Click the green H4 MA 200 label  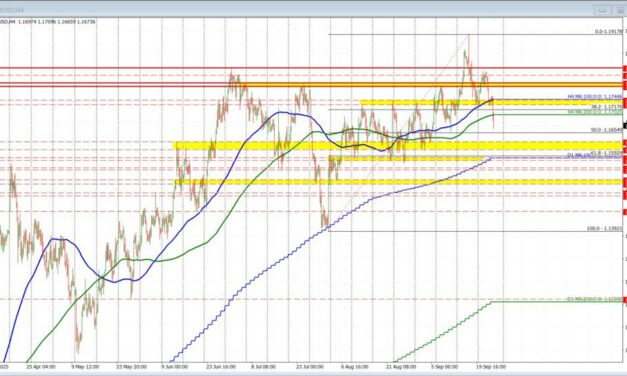tap(595, 112)
